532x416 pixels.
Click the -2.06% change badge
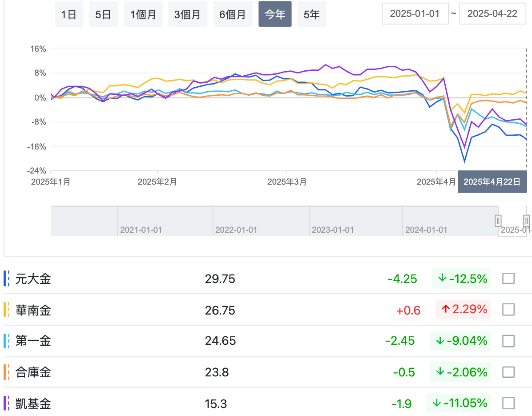click(461, 372)
